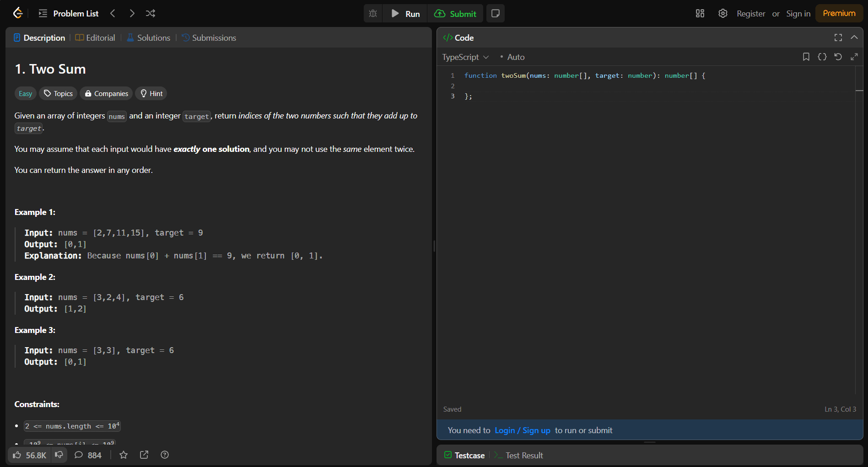Shuffle to a random problem

point(151,13)
